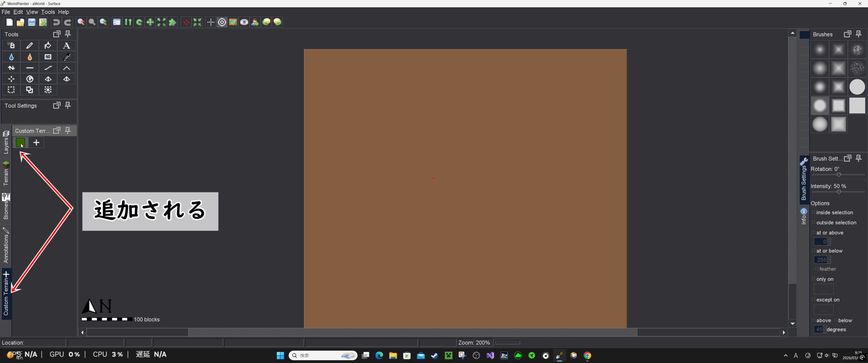Float the Brushes panel window

click(x=847, y=34)
